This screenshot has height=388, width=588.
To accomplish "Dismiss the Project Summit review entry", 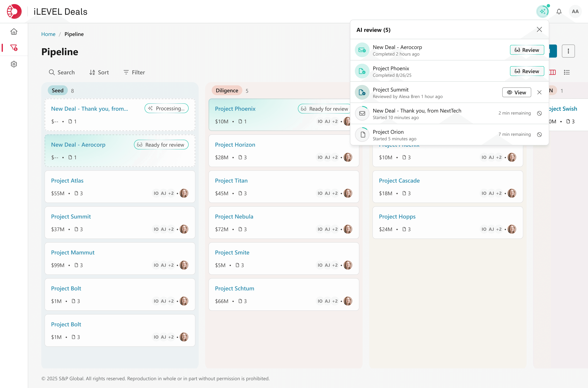I will pyautogui.click(x=539, y=92).
